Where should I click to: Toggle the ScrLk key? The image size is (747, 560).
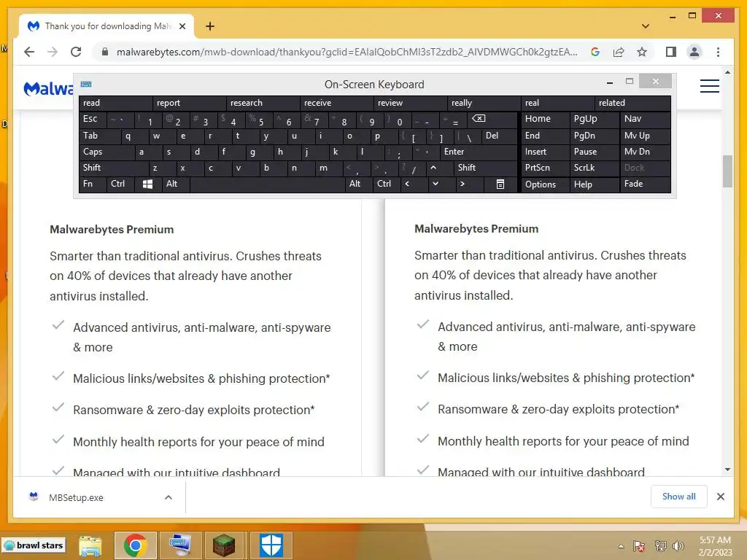point(595,168)
